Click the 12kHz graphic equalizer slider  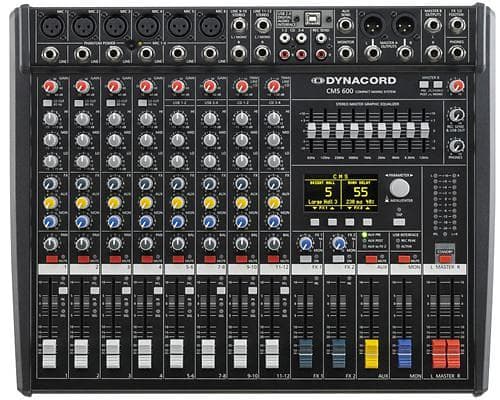pyautogui.click(x=424, y=131)
